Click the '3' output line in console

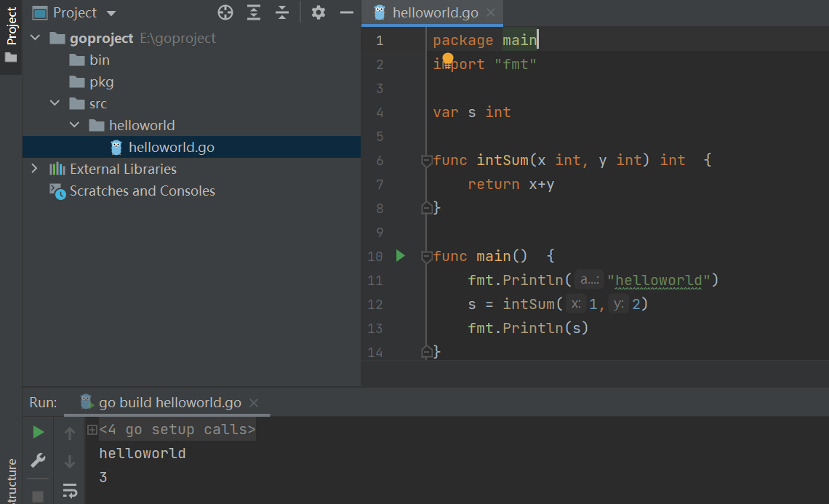103,478
